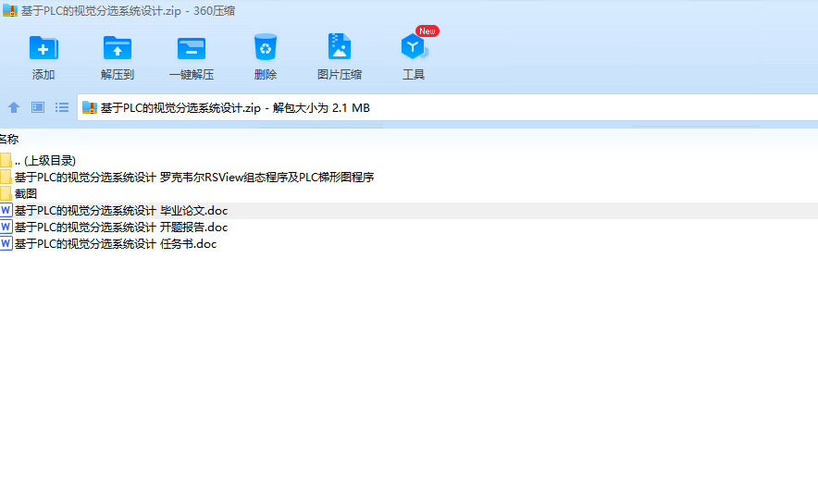Select the folder 罗克韦尔RSView组态程序及PLC梯形图程序

[x=409, y=178]
